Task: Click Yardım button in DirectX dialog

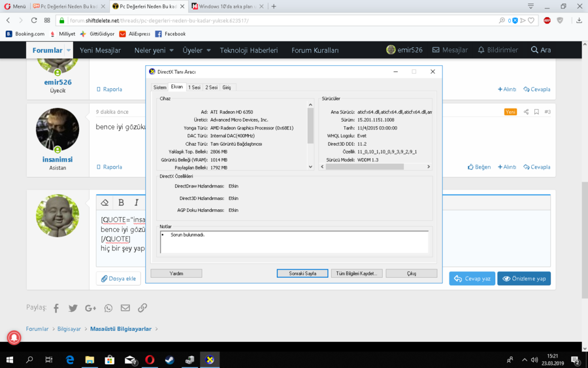Action: click(x=176, y=273)
